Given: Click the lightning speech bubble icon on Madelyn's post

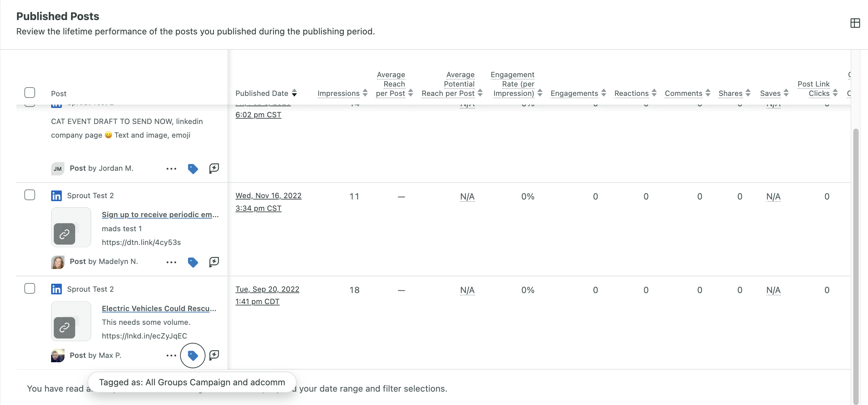Looking at the screenshot, I should [x=214, y=262].
